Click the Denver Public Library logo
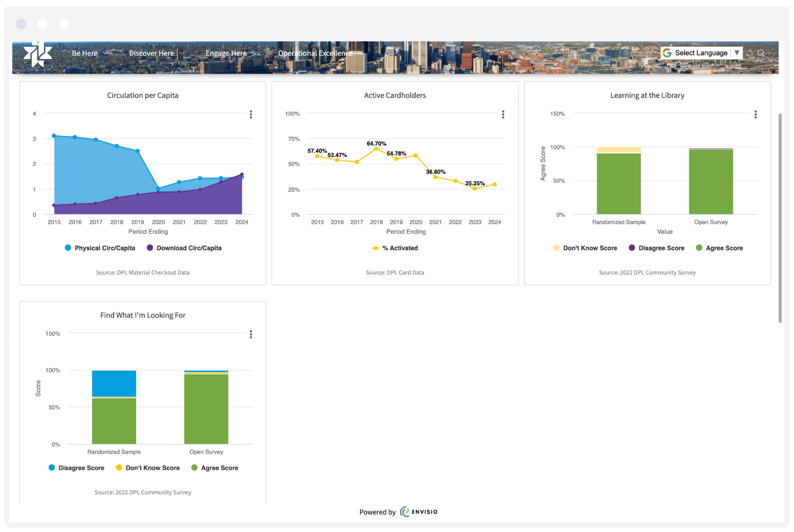Screen dimensions: 794x532 coord(38,55)
